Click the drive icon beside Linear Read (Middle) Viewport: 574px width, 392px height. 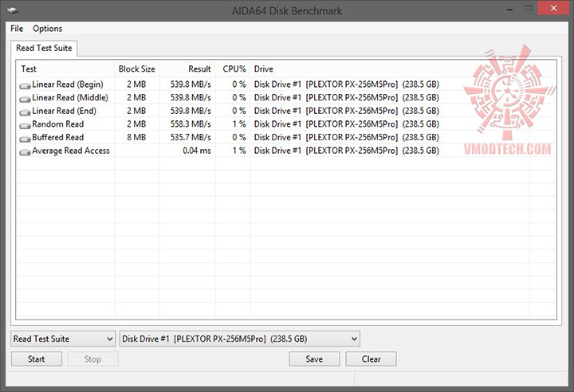pos(25,99)
